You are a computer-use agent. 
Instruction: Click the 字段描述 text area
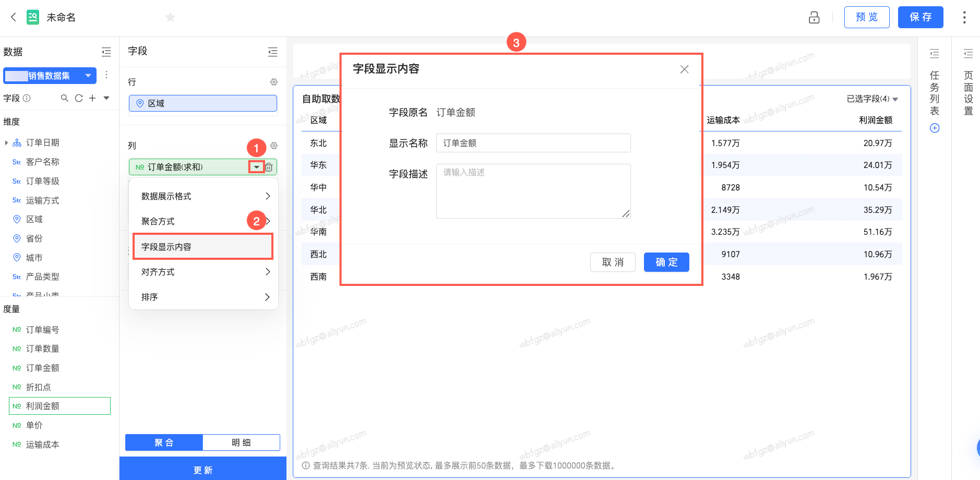click(x=533, y=191)
